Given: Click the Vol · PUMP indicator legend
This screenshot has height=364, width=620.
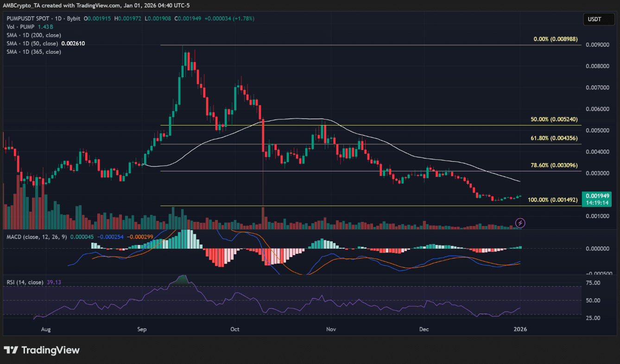Looking at the screenshot, I should tap(24, 27).
